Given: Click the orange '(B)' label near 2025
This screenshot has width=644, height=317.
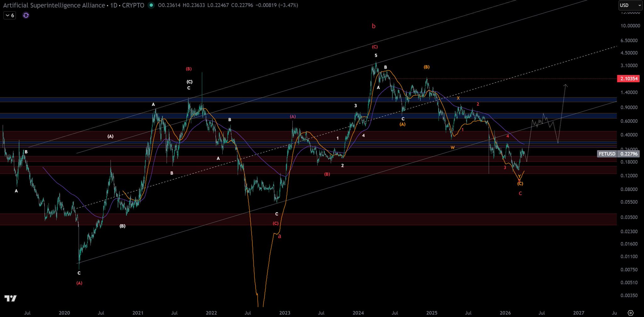Looking at the screenshot, I should [426, 67].
